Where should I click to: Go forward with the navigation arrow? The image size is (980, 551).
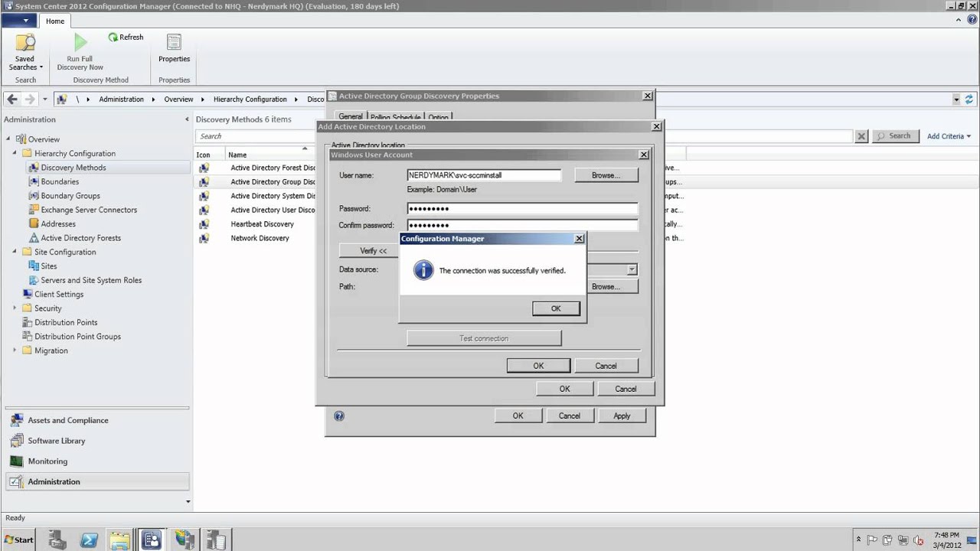coord(29,99)
